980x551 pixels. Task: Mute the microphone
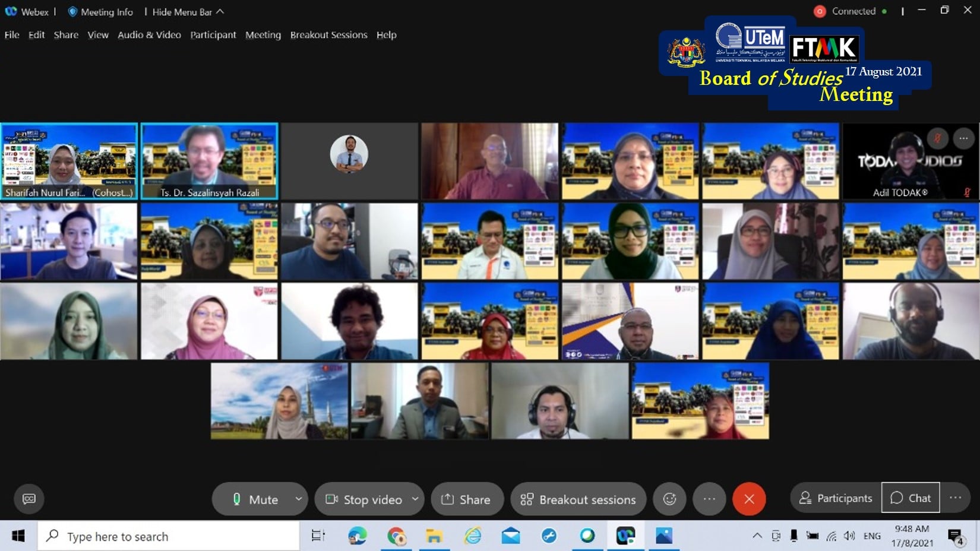255,499
